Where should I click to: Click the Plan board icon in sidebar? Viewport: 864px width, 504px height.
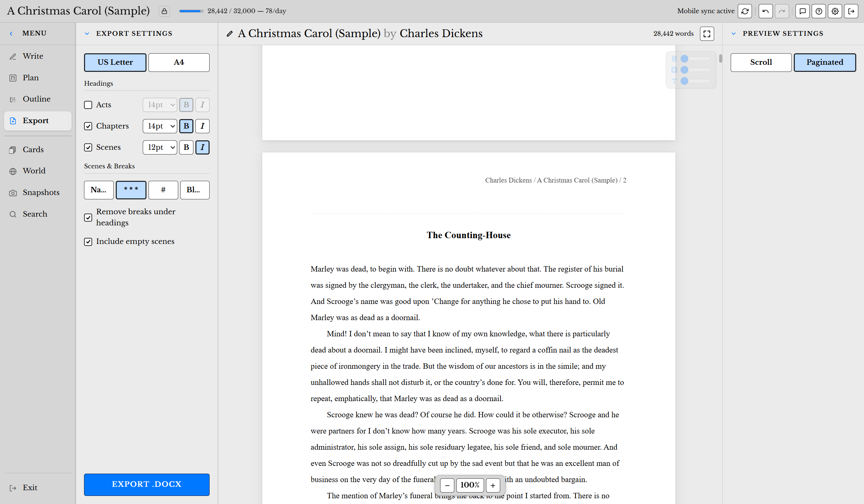13,78
